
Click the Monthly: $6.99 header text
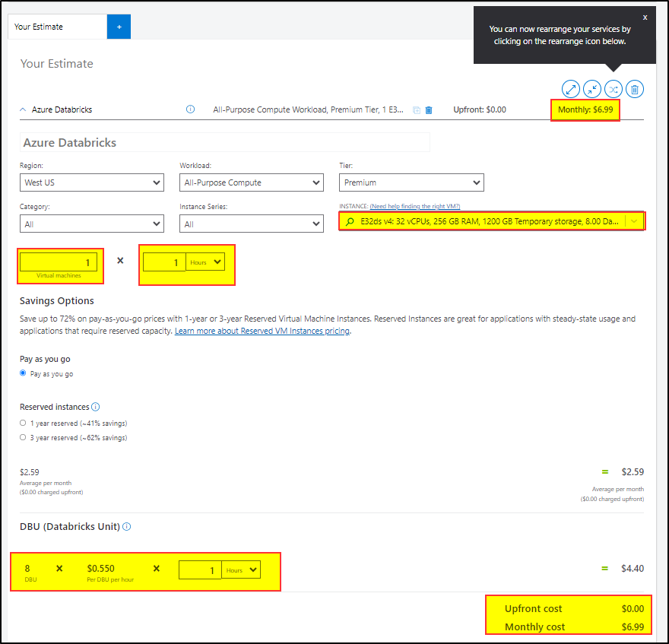click(585, 109)
